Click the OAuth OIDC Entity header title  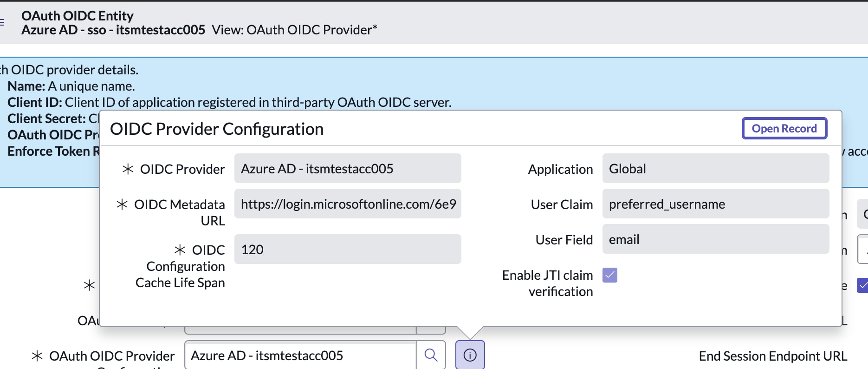tap(78, 16)
